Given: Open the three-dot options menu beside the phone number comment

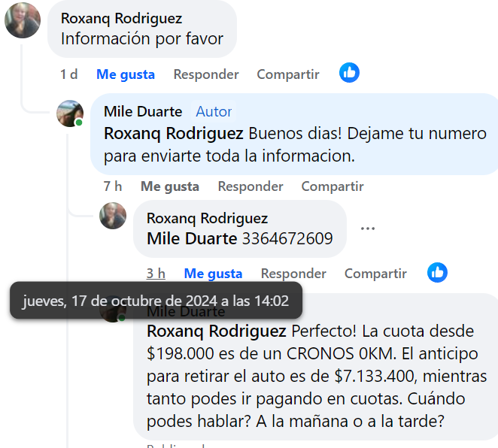Looking at the screenshot, I should [367, 229].
